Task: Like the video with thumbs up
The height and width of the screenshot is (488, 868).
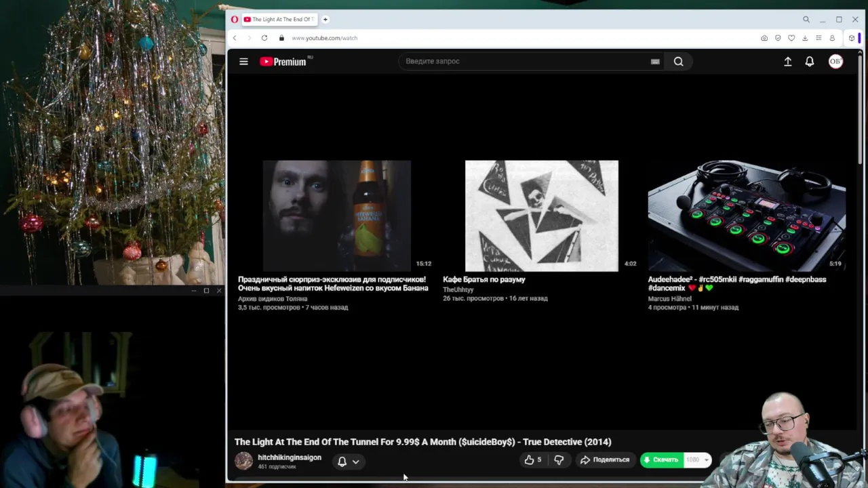Action: pos(533,460)
